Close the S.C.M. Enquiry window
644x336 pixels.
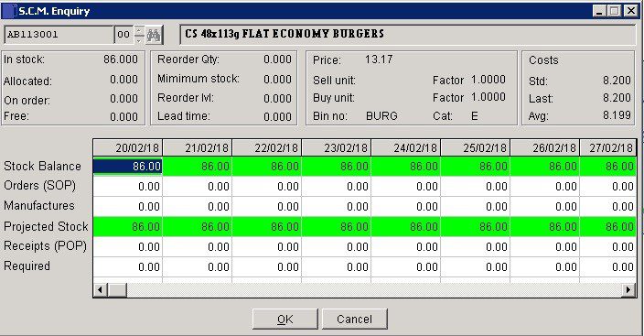click(x=630, y=11)
